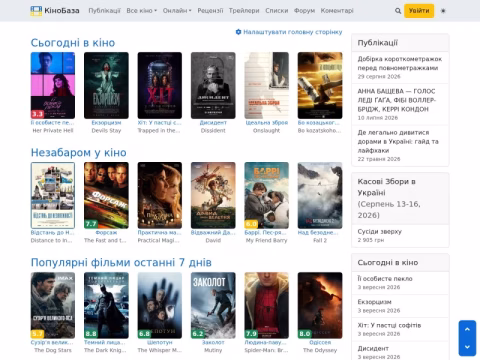480x360 pixels.
Task: Open The Odyssey movie poster
Action: click(x=320, y=305)
